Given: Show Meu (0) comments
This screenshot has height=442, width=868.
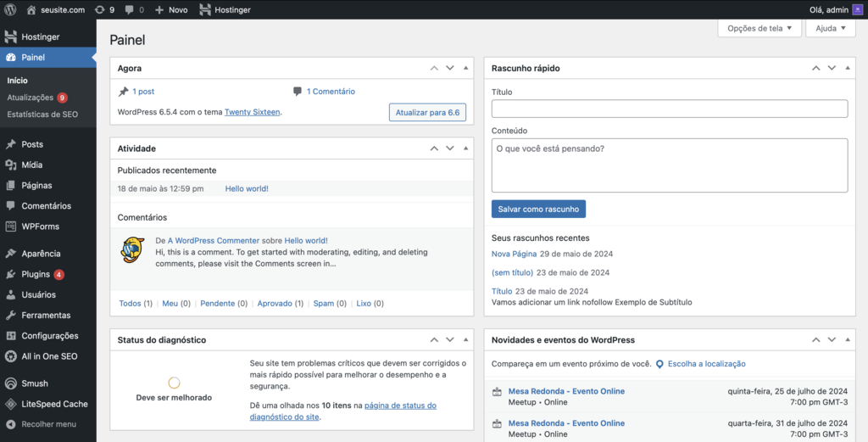Looking at the screenshot, I should click(x=176, y=304).
